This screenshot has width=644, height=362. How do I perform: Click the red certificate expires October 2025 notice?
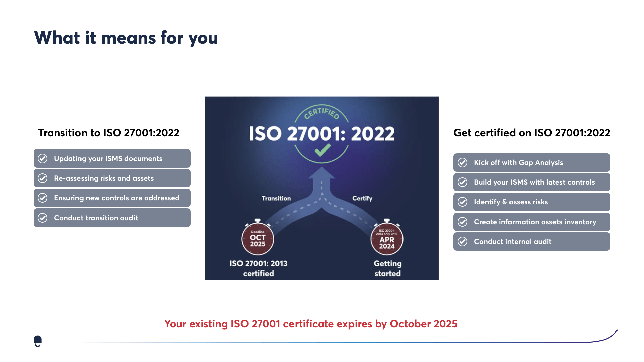(311, 324)
